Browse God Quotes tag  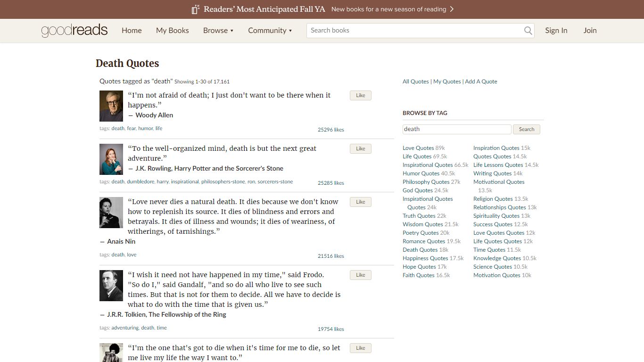click(418, 190)
